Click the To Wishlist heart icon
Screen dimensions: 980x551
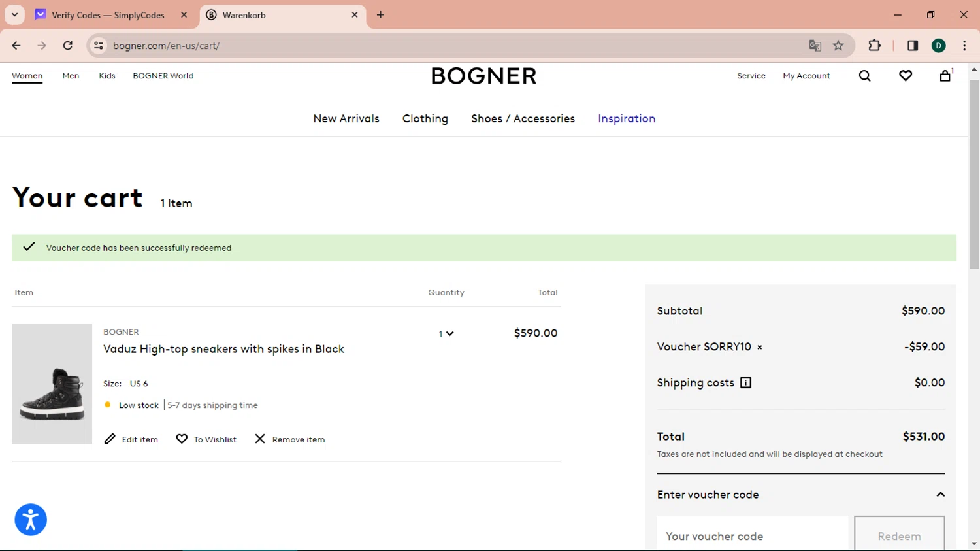[x=182, y=439]
